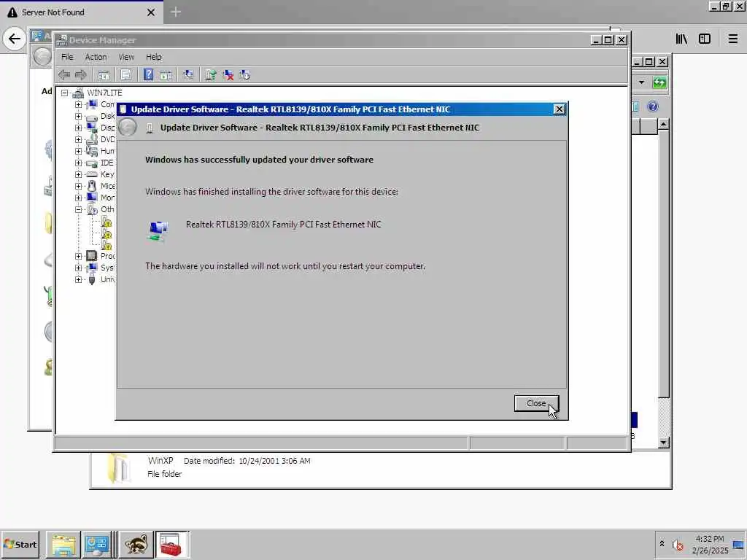747x560 pixels.
Task: Click the muted volume tray icon
Action: [678, 544]
